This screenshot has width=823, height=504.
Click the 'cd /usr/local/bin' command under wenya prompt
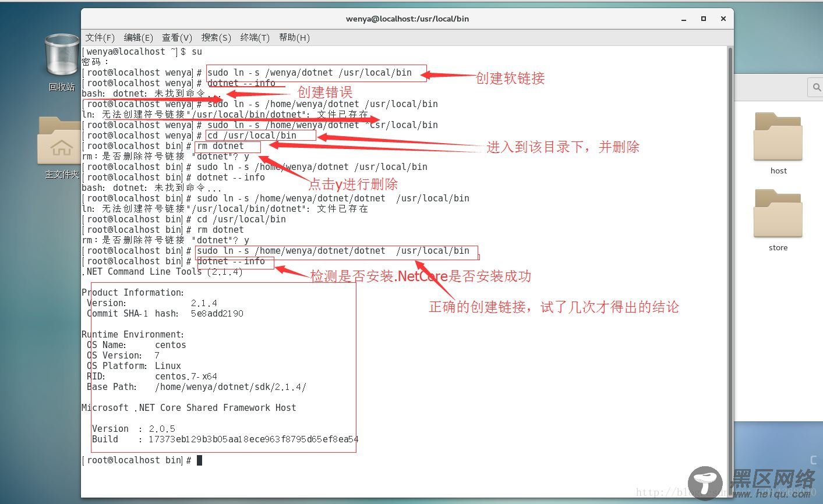pos(252,136)
